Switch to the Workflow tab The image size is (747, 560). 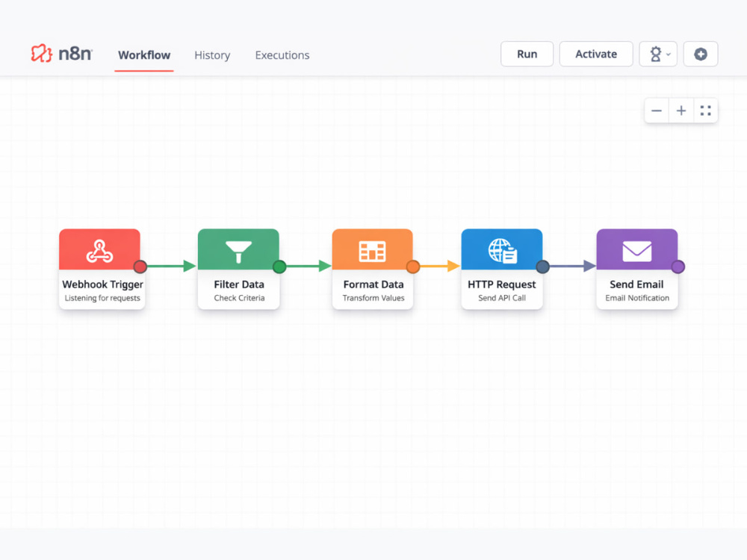(144, 55)
